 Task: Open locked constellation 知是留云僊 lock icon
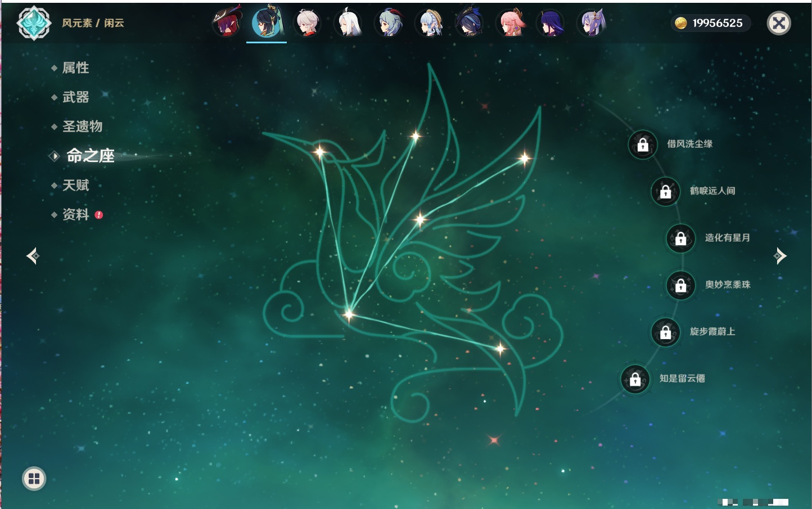pyautogui.click(x=635, y=379)
